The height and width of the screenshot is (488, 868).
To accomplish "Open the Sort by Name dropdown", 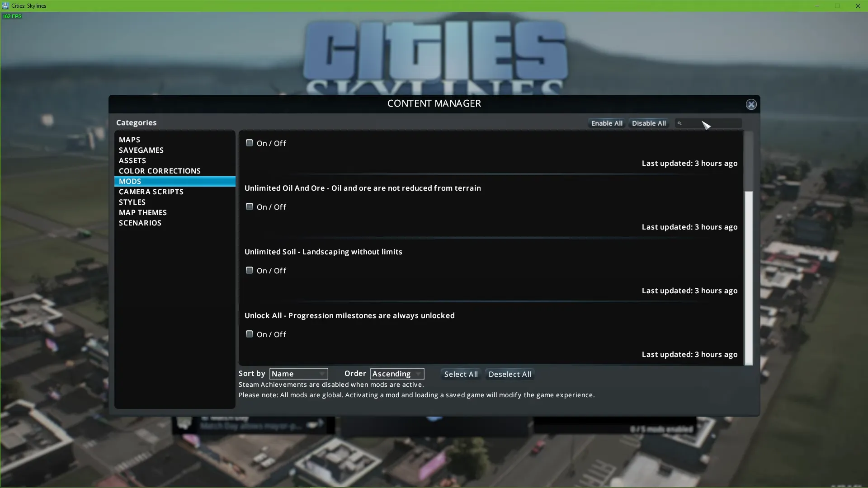I will pos(298,374).
